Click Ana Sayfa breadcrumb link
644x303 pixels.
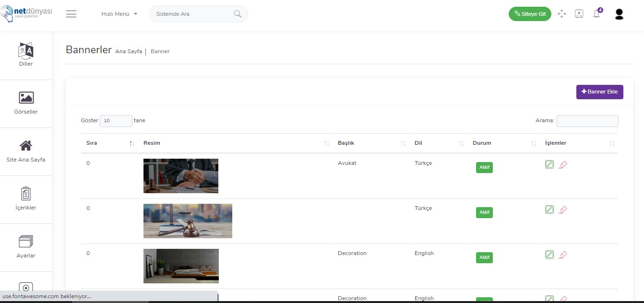click(129, 51)
